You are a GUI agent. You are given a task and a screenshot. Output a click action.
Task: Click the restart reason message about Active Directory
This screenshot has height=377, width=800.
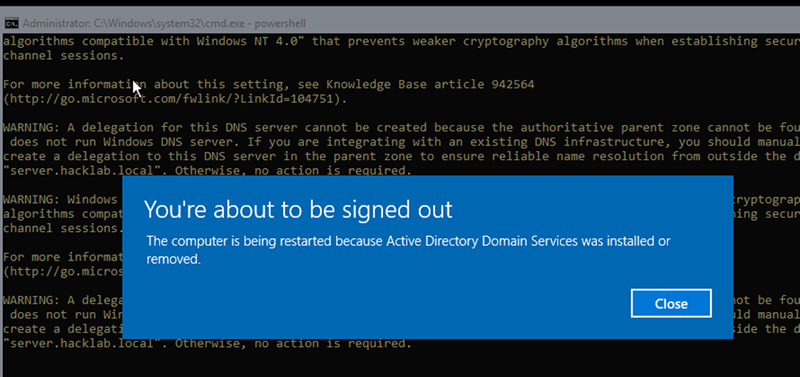[x=408, y=250]
